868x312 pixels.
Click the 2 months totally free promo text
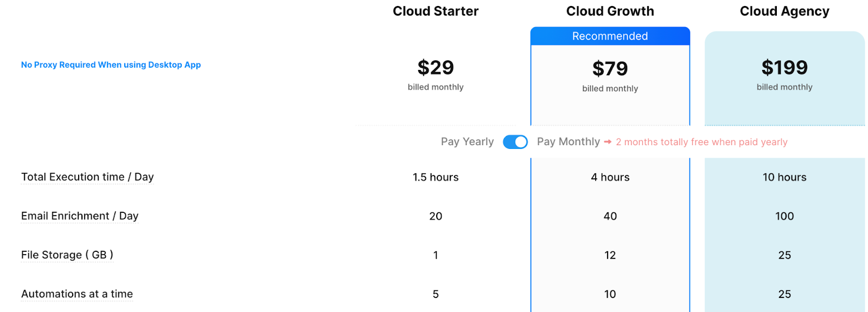pos(701,142)
